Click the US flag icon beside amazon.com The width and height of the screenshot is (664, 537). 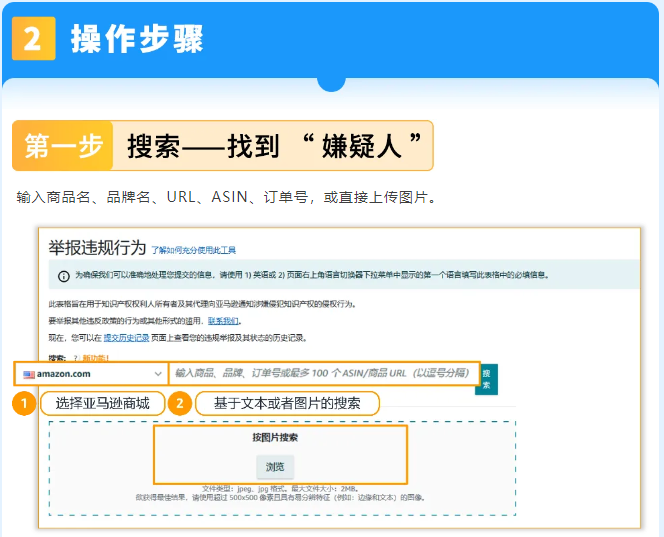(29, 373)
